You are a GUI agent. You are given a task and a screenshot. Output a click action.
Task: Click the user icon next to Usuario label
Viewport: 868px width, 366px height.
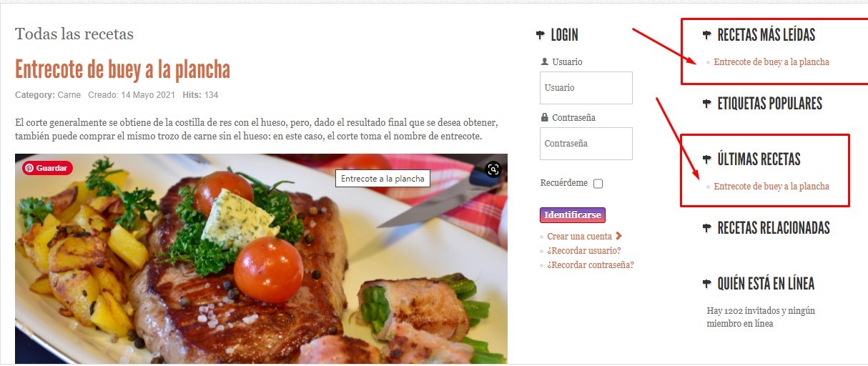point(545,61)
